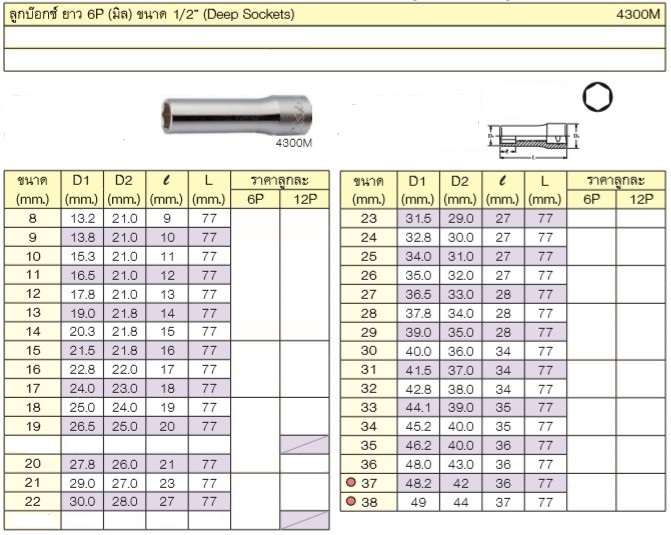The height and width of the screenshot is (535, 671).
Task: Click the red dot beside size 38
Action: (x=350, y=501)
